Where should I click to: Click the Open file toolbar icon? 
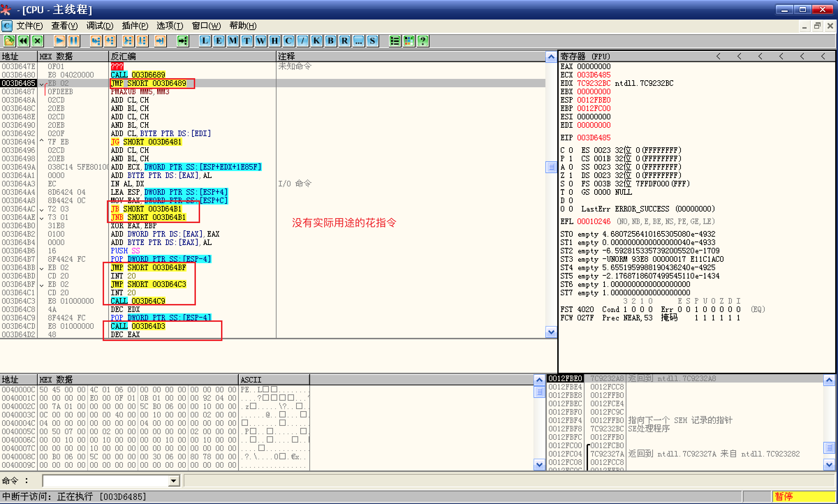(x=9, y=41)
